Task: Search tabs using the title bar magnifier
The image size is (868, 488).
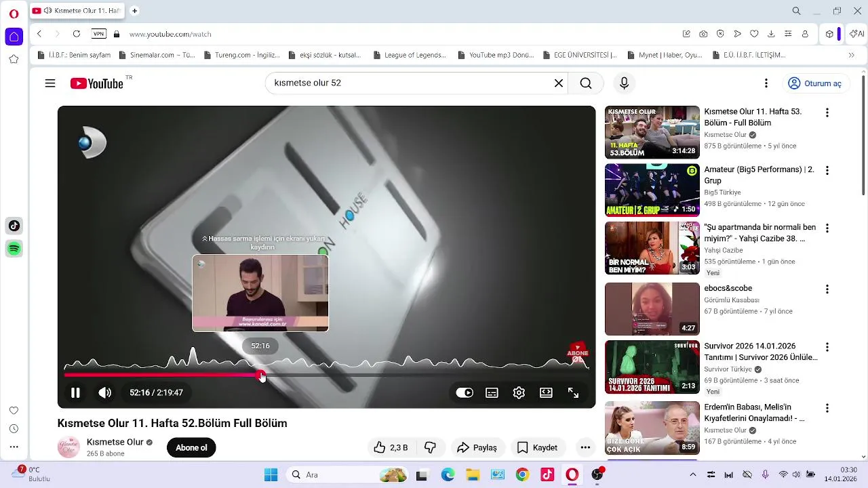Action: click(796, 11)
